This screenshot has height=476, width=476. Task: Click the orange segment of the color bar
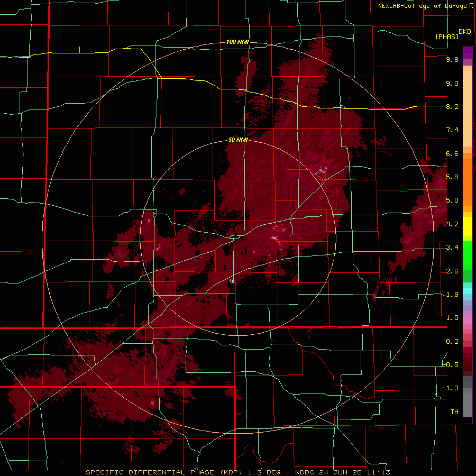tap(467, 182)
